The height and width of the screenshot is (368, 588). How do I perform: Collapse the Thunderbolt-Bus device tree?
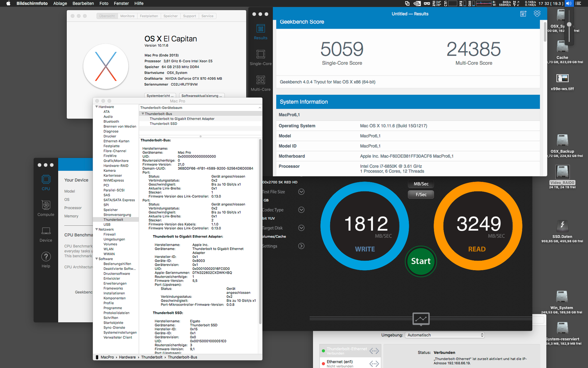click(x=143, y=114)
